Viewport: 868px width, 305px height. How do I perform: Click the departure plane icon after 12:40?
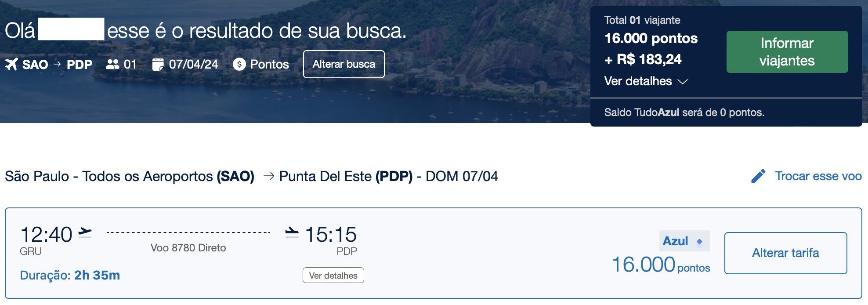click(85, 232)
